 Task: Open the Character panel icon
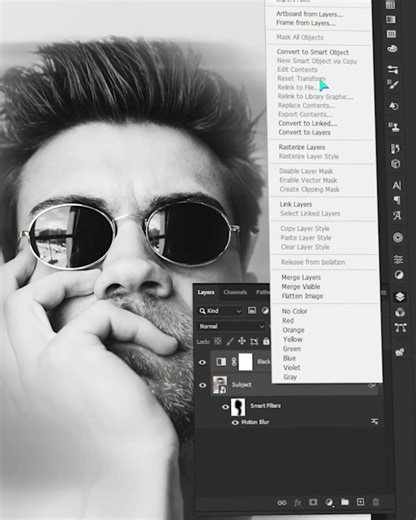pos(397,185)
